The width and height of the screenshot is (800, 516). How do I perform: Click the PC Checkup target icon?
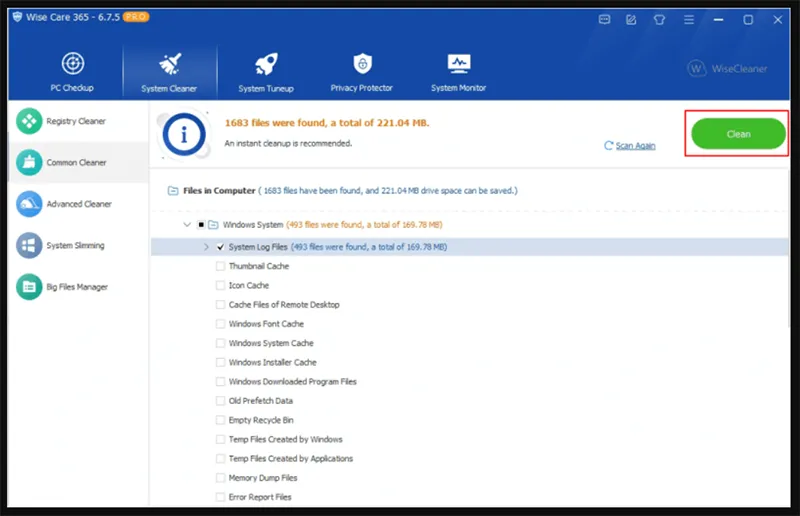73,64
